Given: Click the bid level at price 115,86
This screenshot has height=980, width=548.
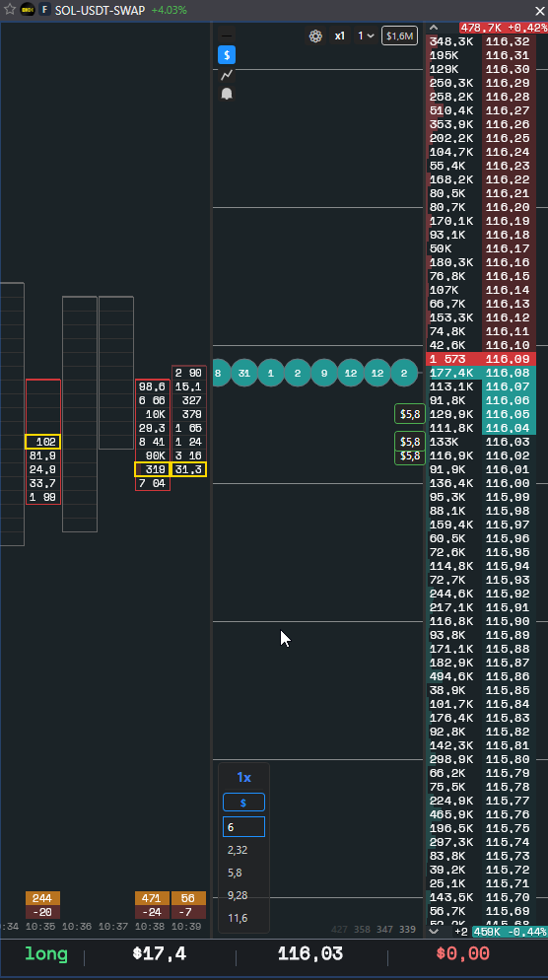Looking at the screenshot, I should coord(480,676).
